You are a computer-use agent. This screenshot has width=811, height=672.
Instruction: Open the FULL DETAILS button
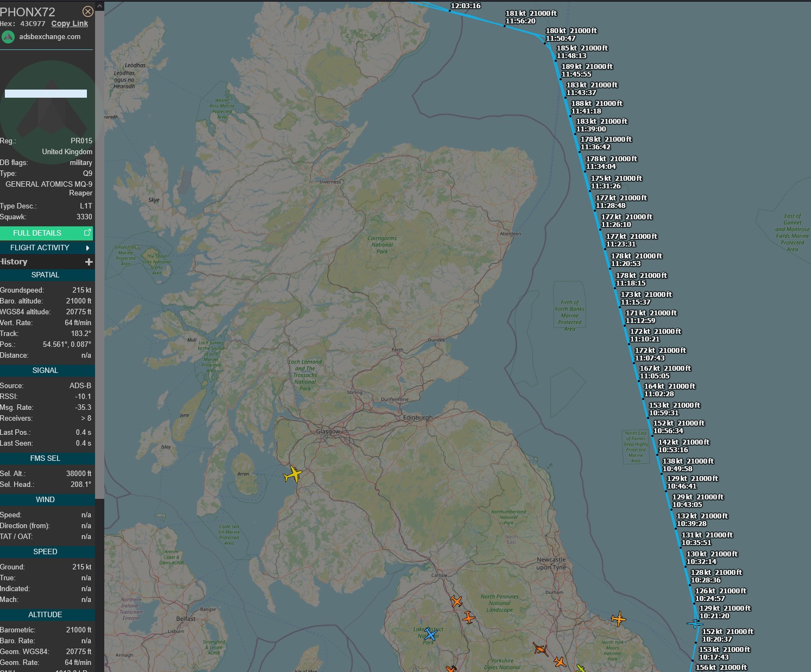(x=46, y=233)
